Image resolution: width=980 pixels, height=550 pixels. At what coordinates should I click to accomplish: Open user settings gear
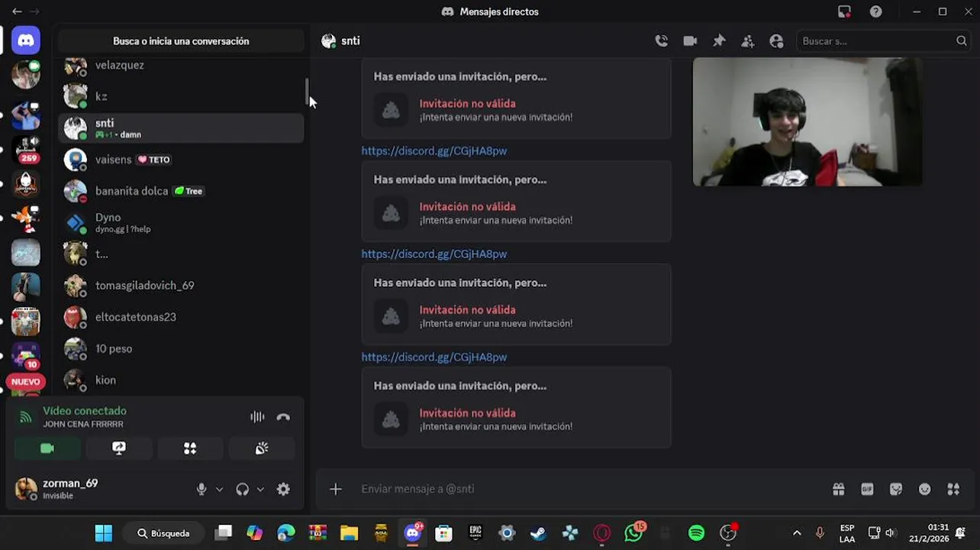click(x=283, y=490)
